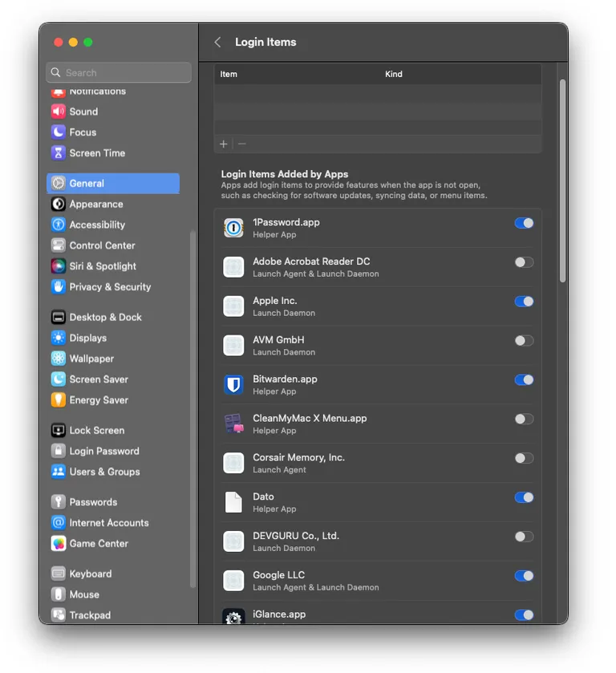Open Privacy & Security hand icon

[x=59, y=286]
